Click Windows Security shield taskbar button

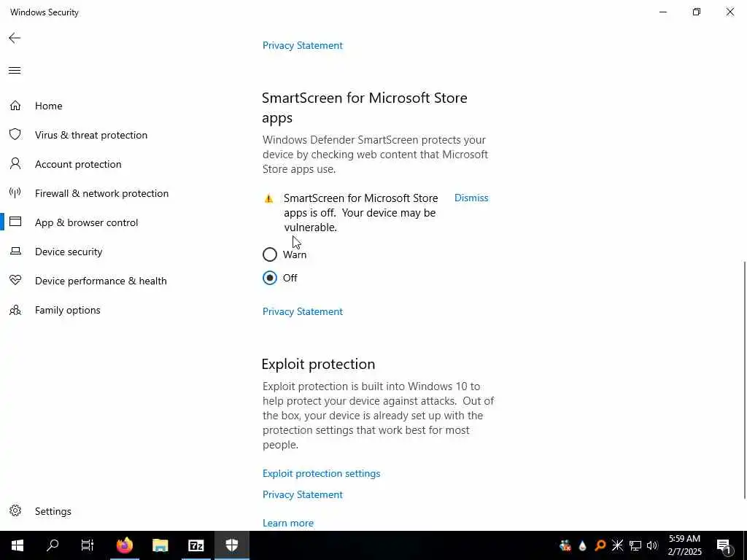(231, 545)
